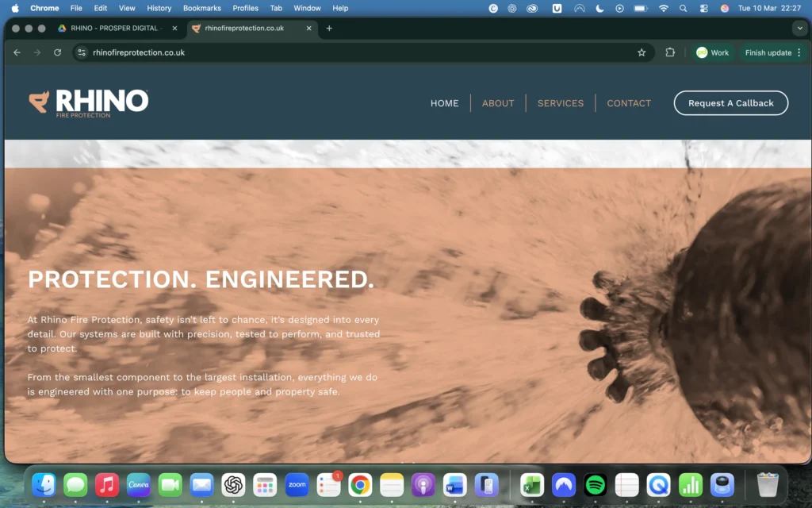Viewport: 812px width, 508px height.
Task: Bookmark this page with the star icon
Action: (x=642, y=52)
